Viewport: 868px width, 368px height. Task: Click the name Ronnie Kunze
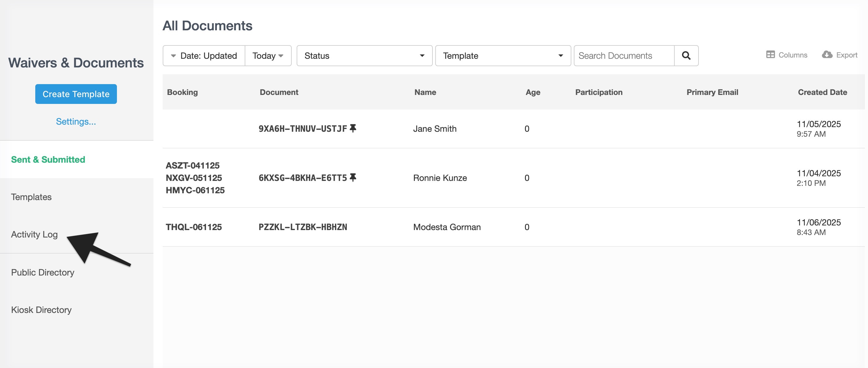440,178
